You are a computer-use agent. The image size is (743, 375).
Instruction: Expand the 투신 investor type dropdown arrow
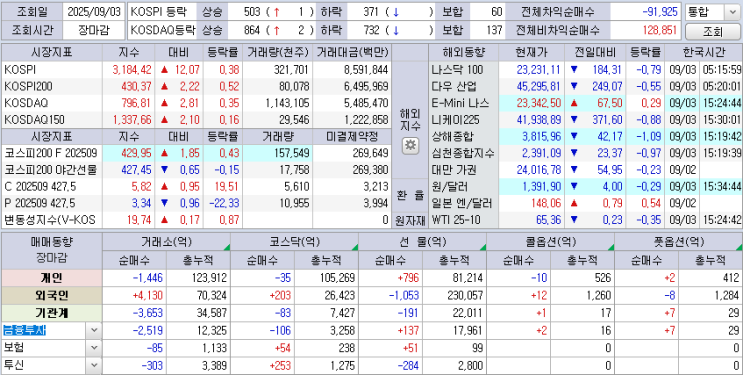tap(94, 366)
